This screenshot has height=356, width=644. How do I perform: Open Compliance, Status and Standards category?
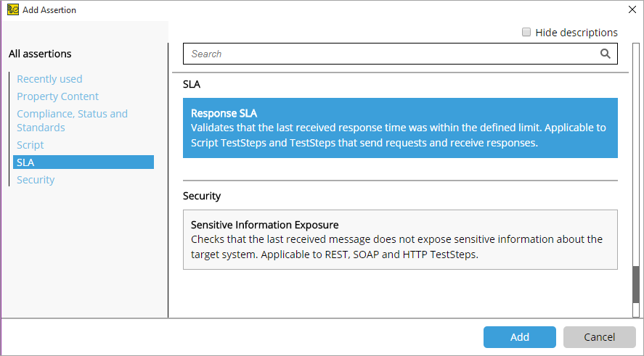pos(73,120)
